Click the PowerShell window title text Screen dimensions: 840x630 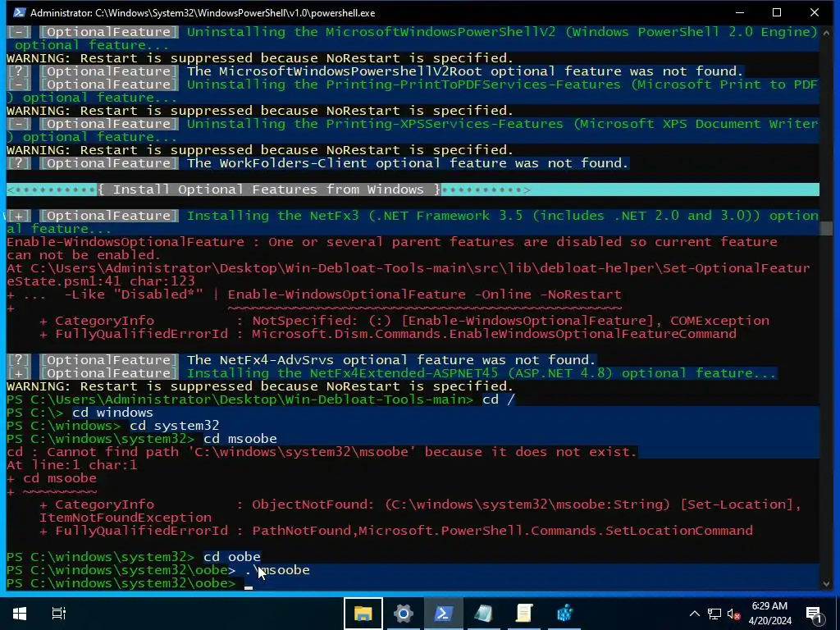[x=203, y=12]
